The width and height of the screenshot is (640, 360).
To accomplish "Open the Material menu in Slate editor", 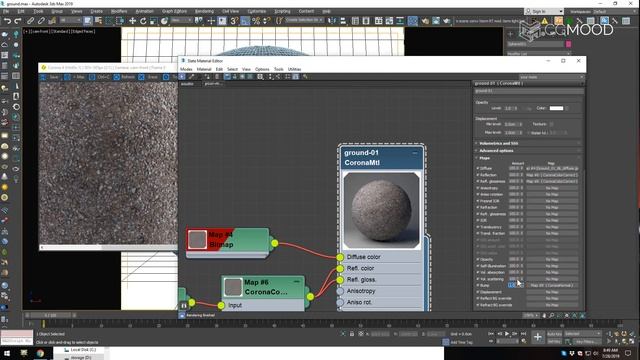I will (204, 69).
